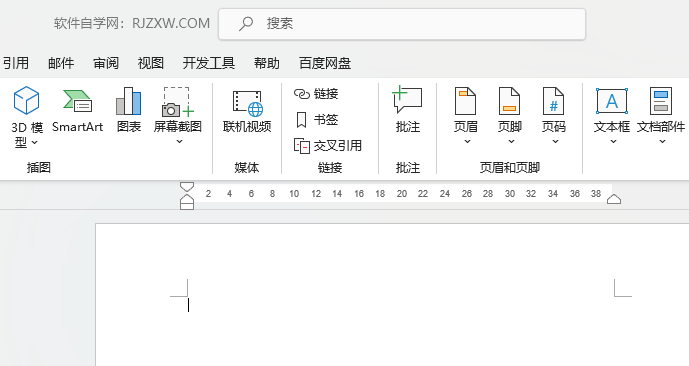Click the magnifier search icon
This screenshot has width=689, height=366.
point(246,23)
